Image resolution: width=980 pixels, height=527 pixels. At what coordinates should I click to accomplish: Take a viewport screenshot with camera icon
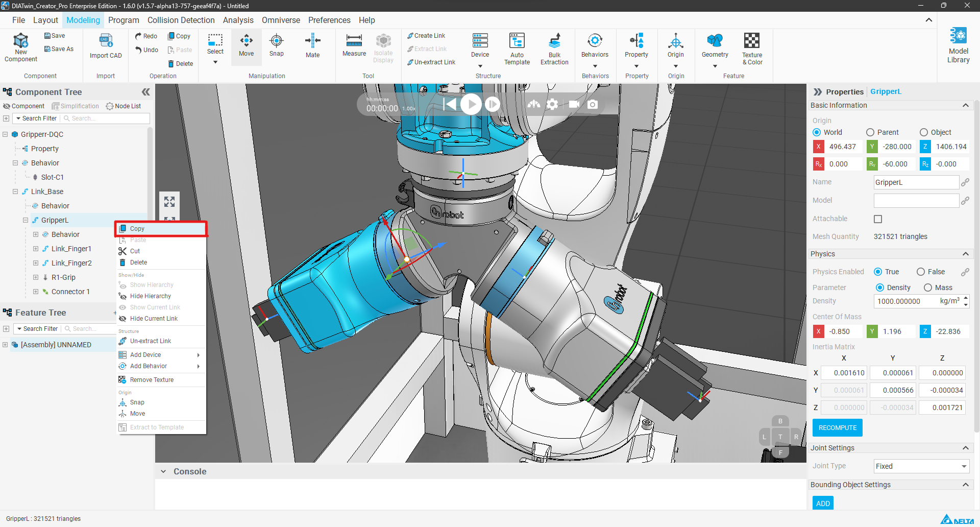(x=593, y=104)
